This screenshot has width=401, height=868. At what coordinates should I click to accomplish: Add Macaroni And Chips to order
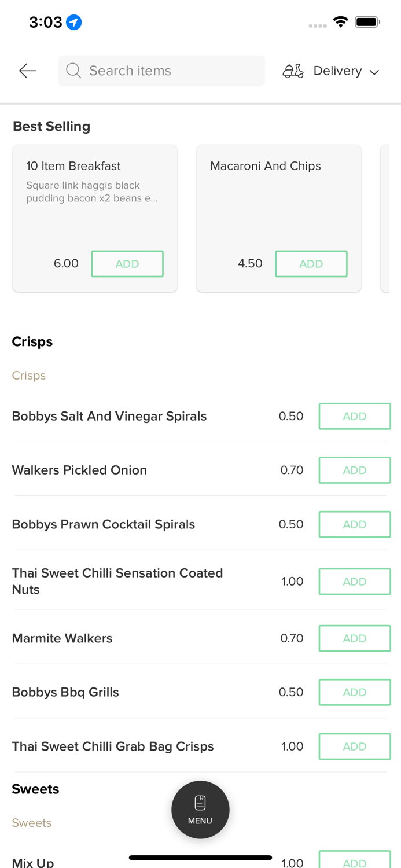pos(311,264)
